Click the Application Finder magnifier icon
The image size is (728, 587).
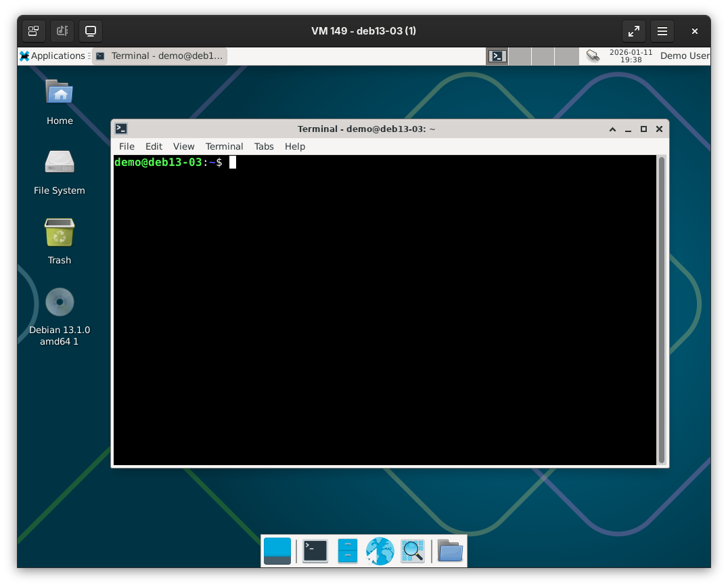pos(412,551)
